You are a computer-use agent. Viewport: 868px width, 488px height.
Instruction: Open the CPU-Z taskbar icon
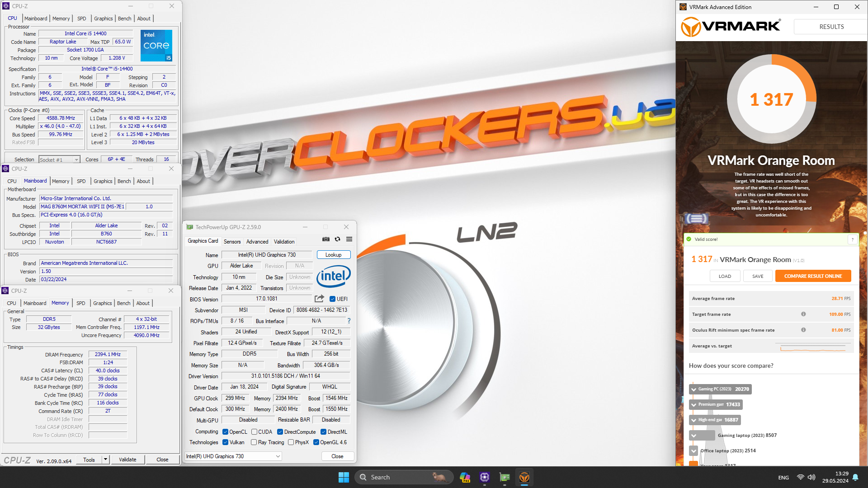(485, 477)
